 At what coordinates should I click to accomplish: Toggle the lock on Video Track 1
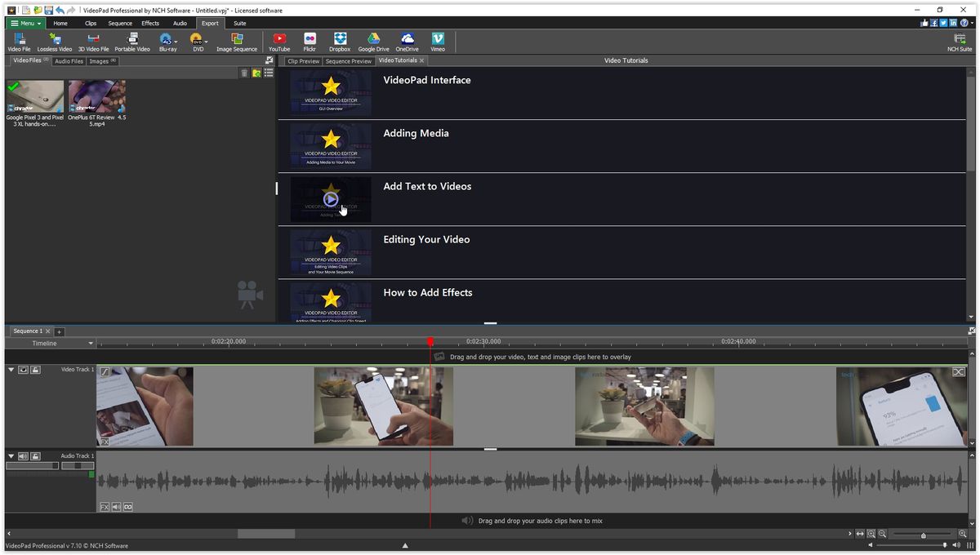pos(36,370)
